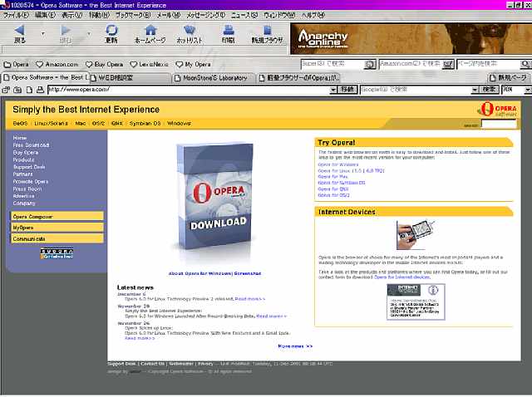532x397 pixels.
Task: Click the Symbian OS platform link
Action: [145, 124]
